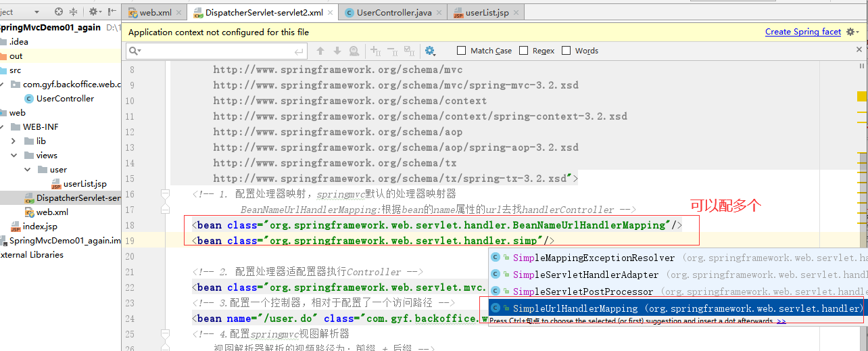868x351 pixels.
Task: Select the External Libraries node
Action: (32, 255)
